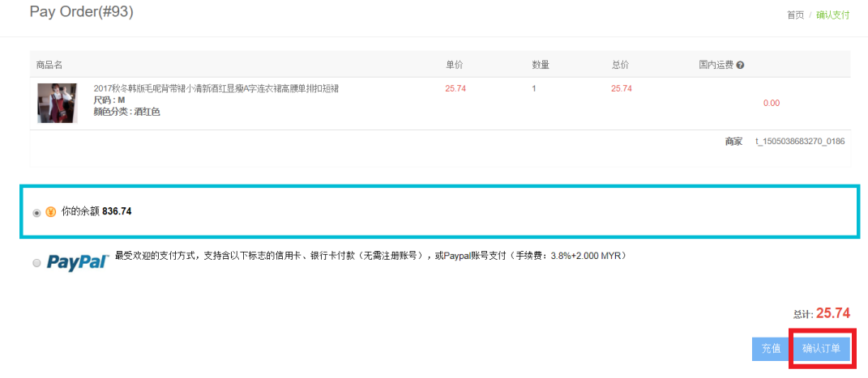Select the PayPal payment radio button
868x378 pixels.
click(x=36, y=263)
